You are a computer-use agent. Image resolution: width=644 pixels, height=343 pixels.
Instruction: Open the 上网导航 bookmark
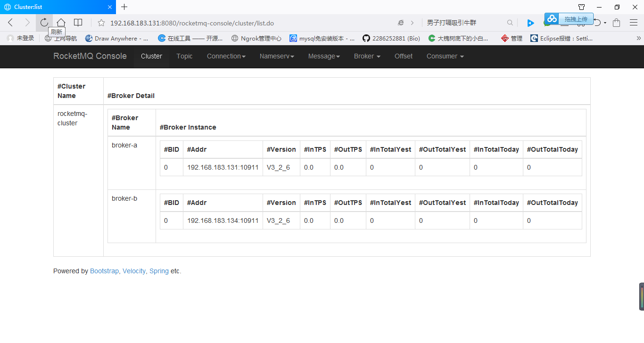point(60,38)
